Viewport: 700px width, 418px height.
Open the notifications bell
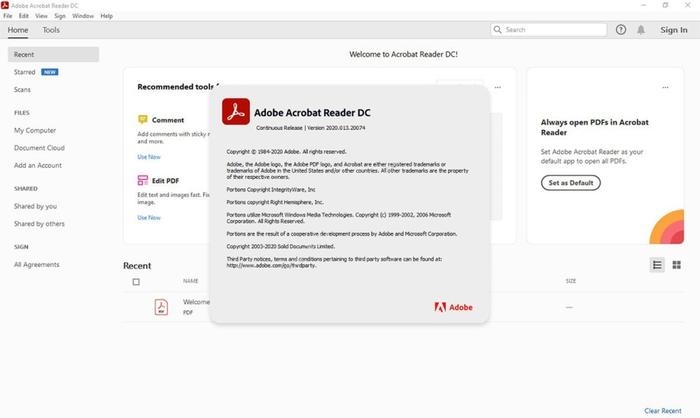click(x=641, y=30)
